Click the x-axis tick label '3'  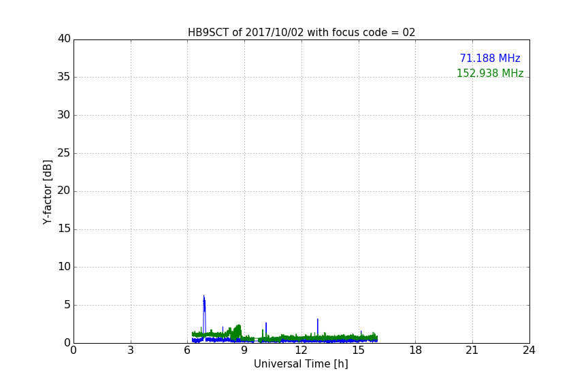(x=131, y=350)
